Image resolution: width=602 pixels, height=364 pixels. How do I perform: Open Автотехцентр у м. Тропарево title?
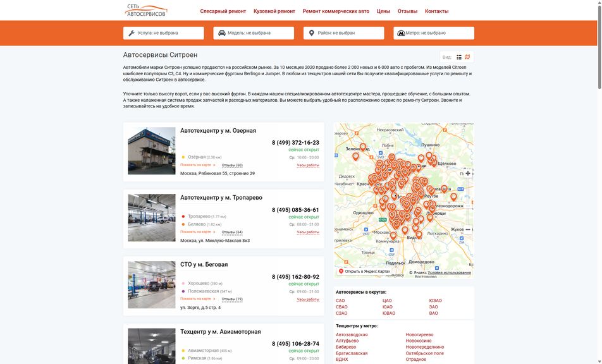point(221,198)
